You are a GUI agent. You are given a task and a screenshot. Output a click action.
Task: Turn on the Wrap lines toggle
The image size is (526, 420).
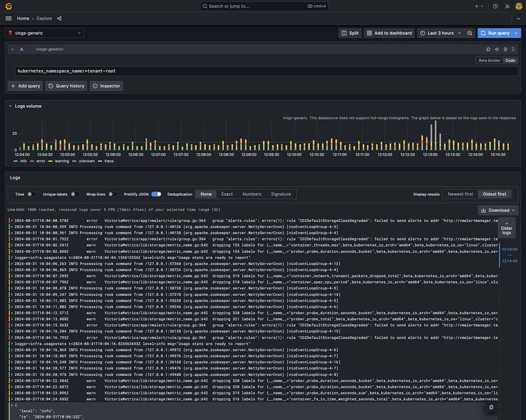pyautogui.click(x=112, y=194)
